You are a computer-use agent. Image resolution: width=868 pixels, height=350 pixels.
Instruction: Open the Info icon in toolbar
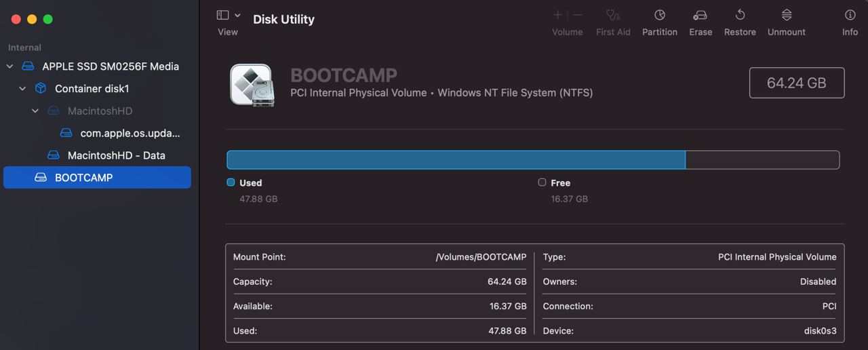pos(850,15)
